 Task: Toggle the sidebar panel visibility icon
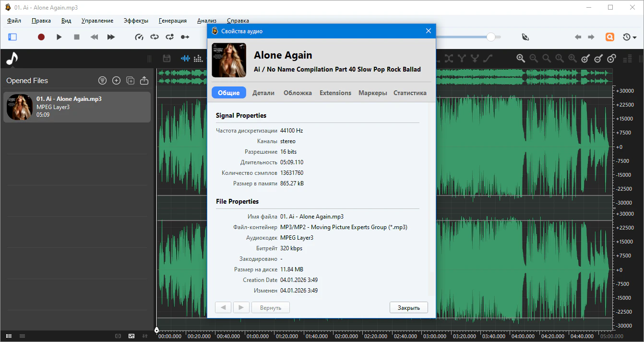tap(12, 37)
